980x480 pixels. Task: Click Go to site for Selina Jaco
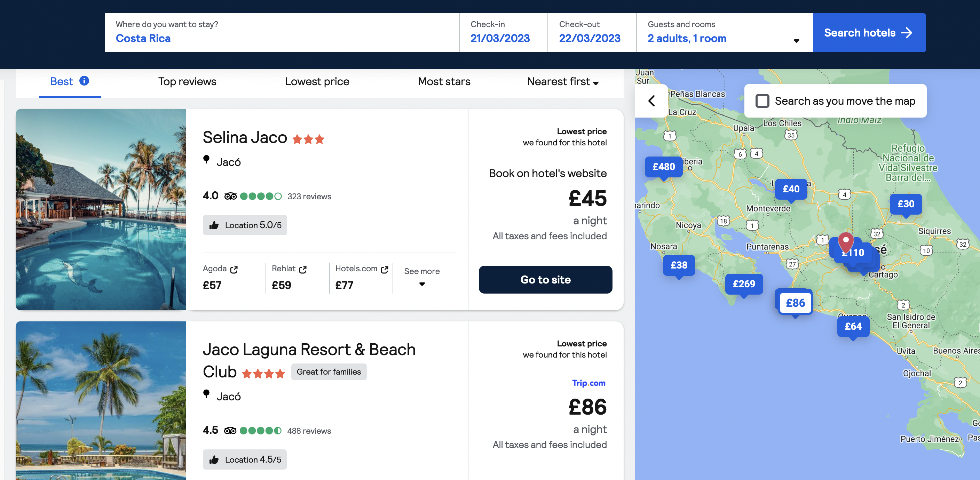coord(545,280)
